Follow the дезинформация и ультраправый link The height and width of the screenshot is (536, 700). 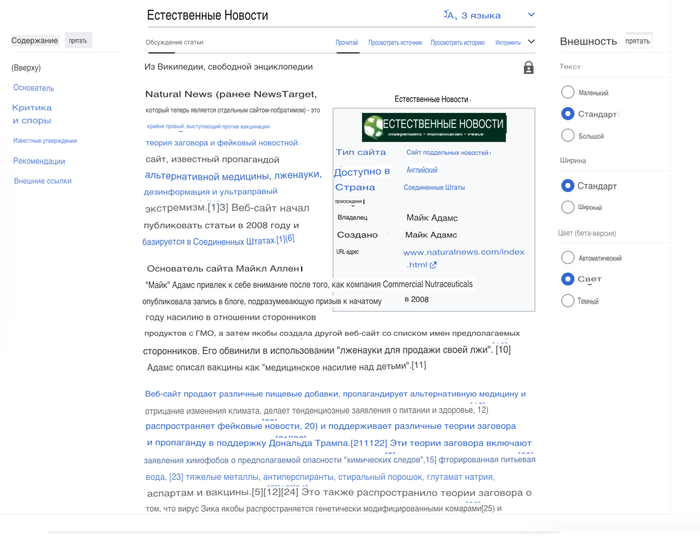tap(210, 191)
